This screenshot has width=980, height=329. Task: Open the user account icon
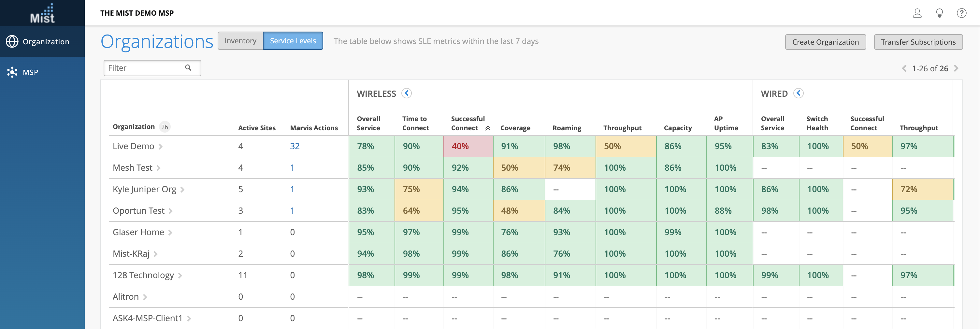tap(917, 13)
